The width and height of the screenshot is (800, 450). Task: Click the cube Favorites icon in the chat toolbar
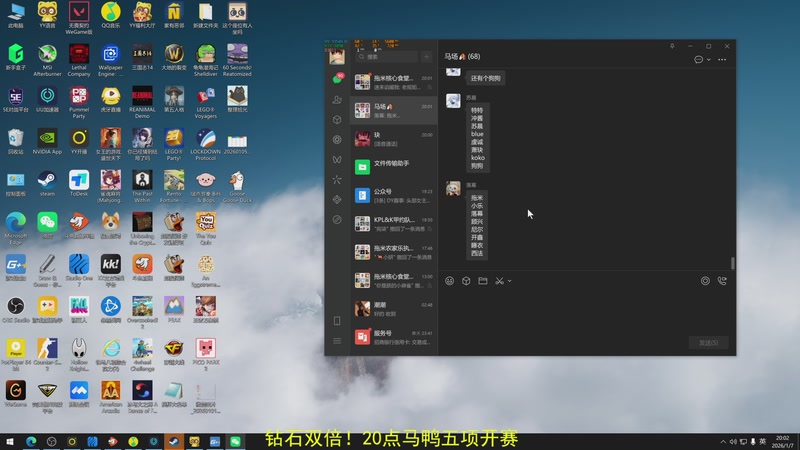point(466,281)
